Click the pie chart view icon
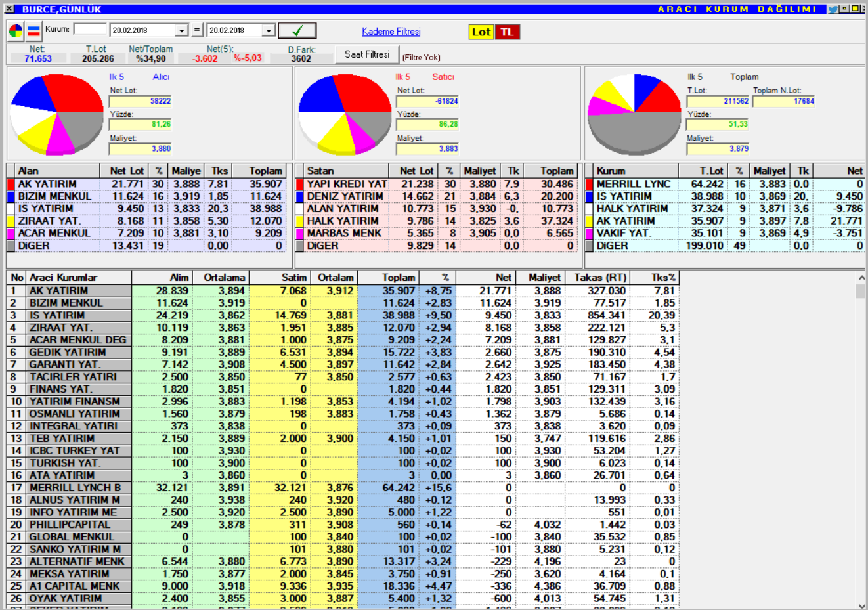 point(16,31)
